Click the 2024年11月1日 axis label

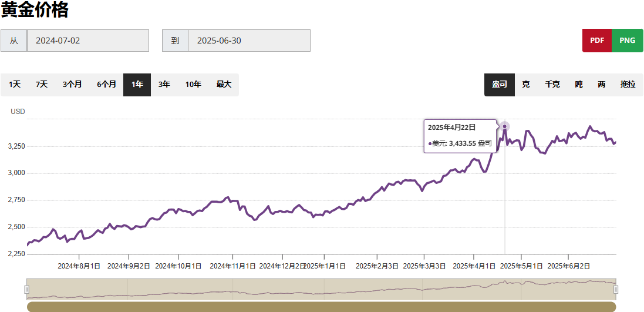click(x=233, y=266)
